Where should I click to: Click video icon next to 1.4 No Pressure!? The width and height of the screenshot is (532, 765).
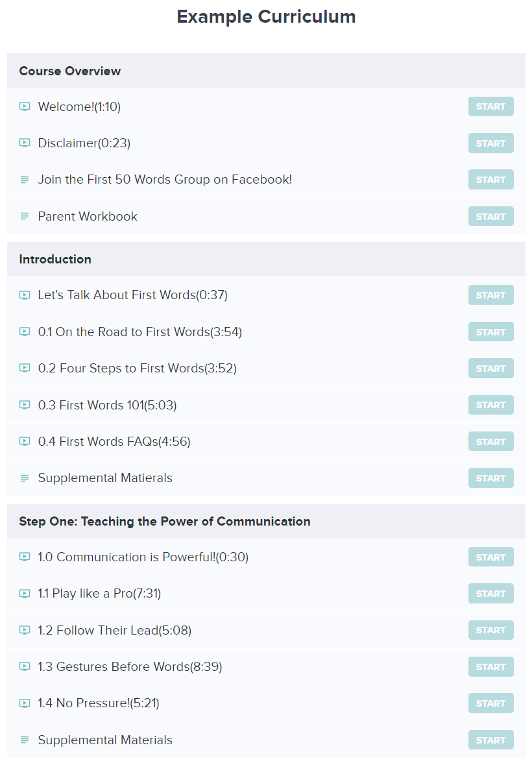pyautogui.click(x=25, y=703)
